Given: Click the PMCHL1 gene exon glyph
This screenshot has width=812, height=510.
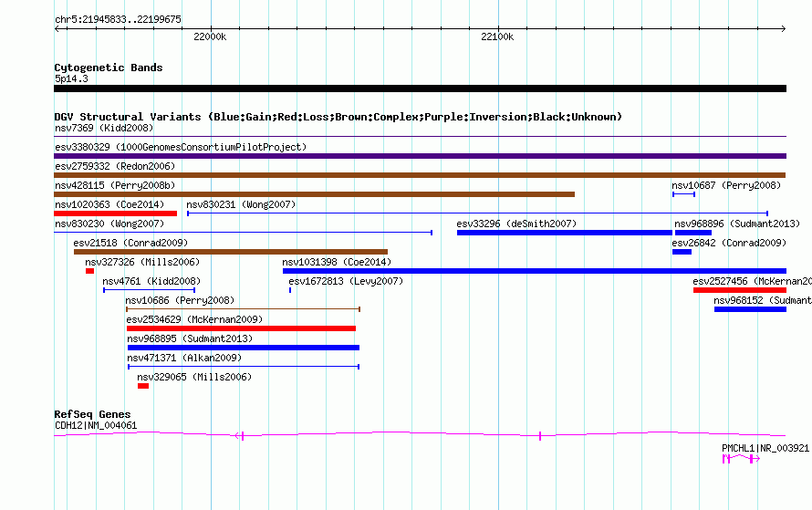Looking at the screenshot, I should point(741,458).
